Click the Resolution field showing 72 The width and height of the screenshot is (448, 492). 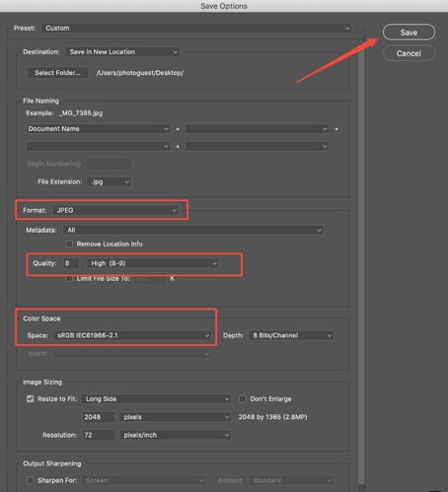pyautogui.click(x=99, y=435)
